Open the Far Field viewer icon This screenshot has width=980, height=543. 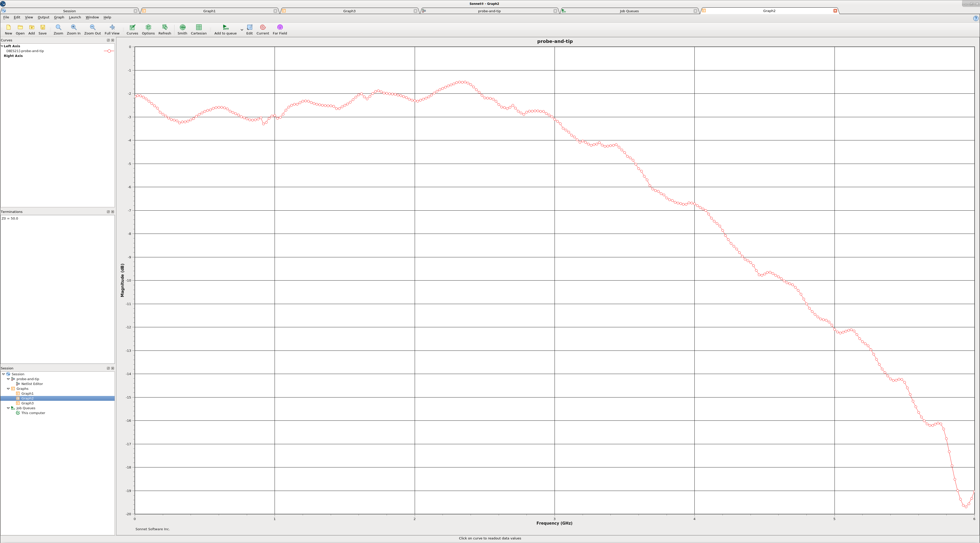[x=280, y=27]
